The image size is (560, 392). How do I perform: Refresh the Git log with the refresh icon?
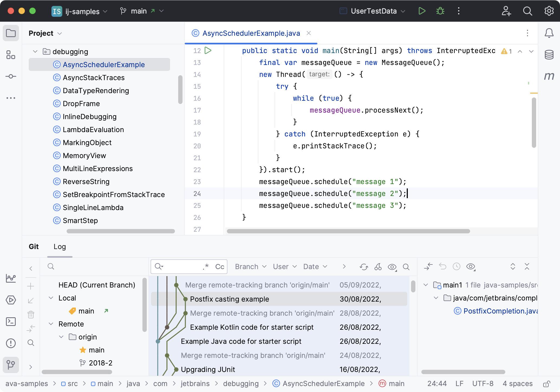[x=364, y=267]
